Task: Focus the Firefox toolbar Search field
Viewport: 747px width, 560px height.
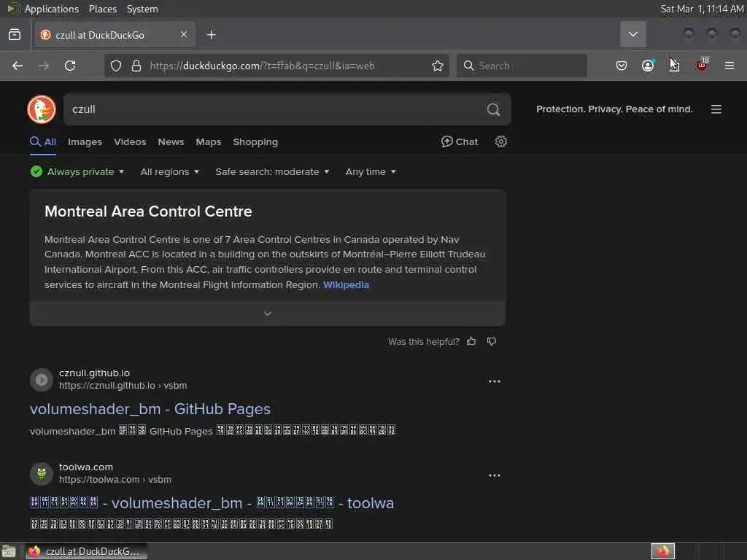Action: tap(522, 66)
